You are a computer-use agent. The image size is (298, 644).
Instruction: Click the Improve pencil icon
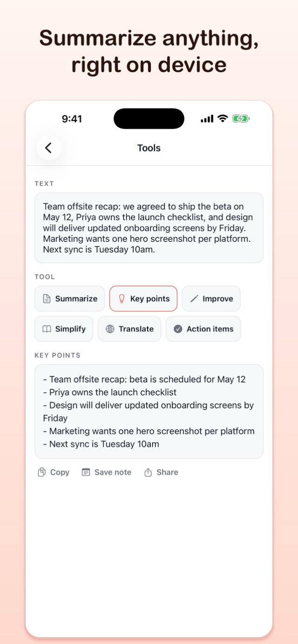[x=194, y=299]
